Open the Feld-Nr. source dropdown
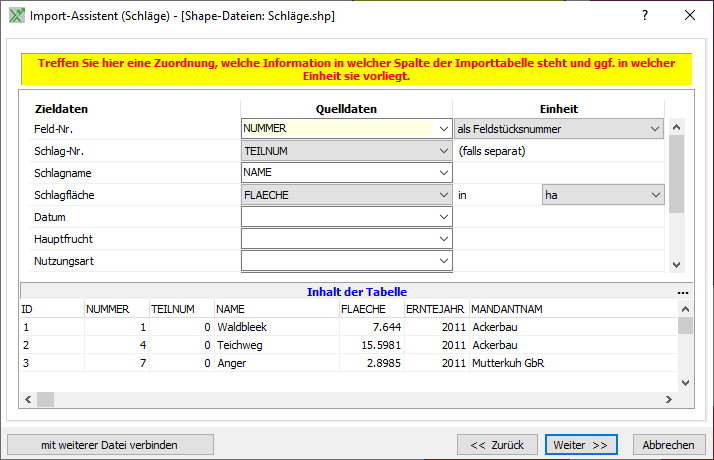 [443, 129]
